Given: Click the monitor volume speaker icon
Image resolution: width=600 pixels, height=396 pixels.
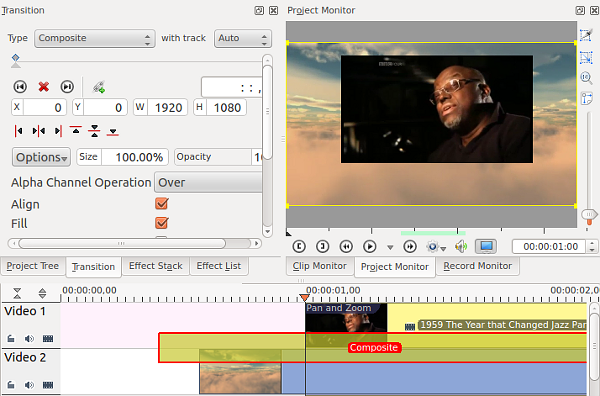Looking at the screenshot, I should coord(461,246).
